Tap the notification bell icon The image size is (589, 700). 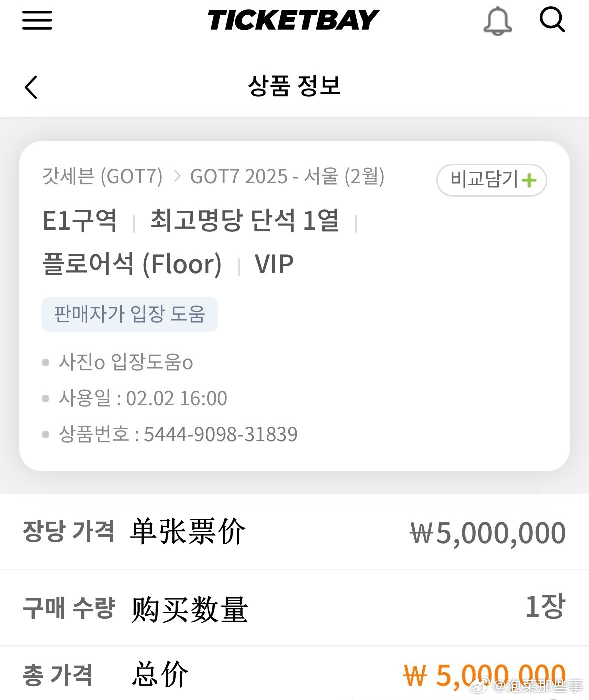tap(498, 22)
